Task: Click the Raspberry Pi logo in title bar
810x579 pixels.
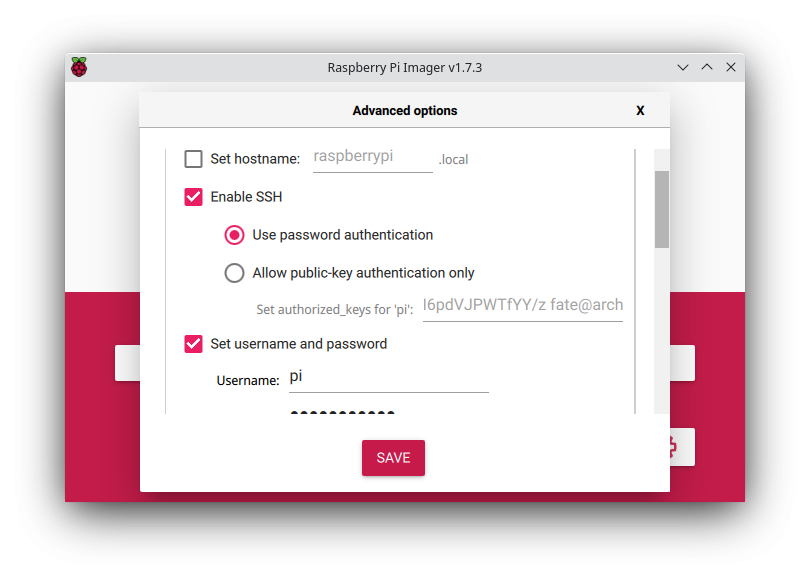Action: point(79,67)
